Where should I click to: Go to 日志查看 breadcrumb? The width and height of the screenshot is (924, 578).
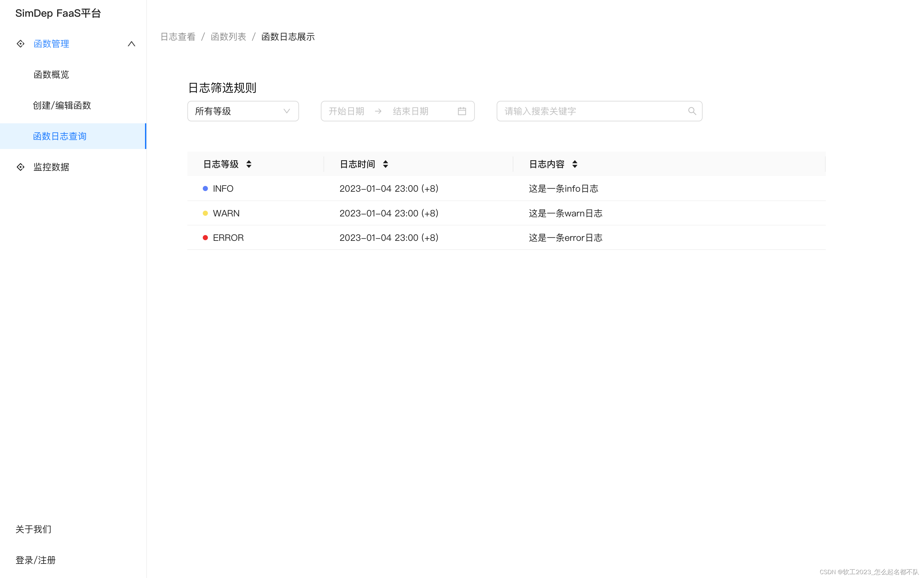178,37
